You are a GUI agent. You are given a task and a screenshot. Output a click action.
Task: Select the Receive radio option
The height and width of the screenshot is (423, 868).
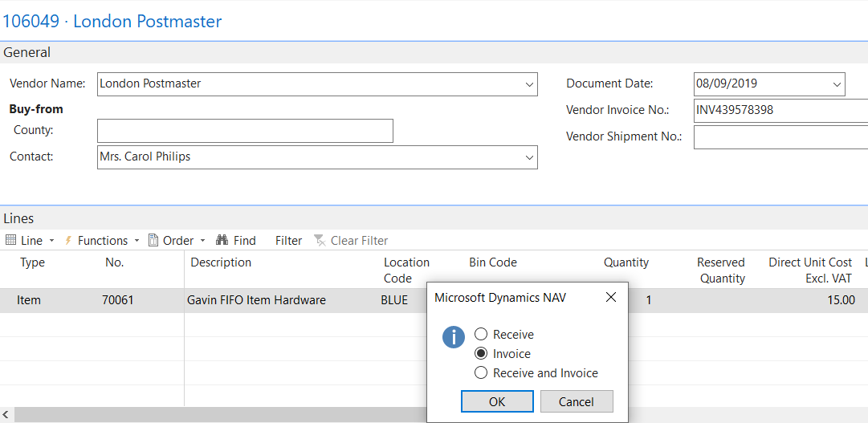(x=481, y=334)
